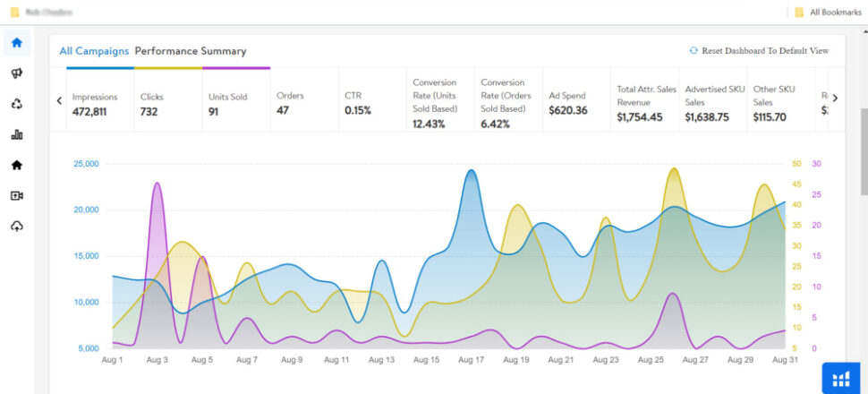Open the video camera icon in sidebar
The height and width of the screenshot is (394, 868).
16,195
